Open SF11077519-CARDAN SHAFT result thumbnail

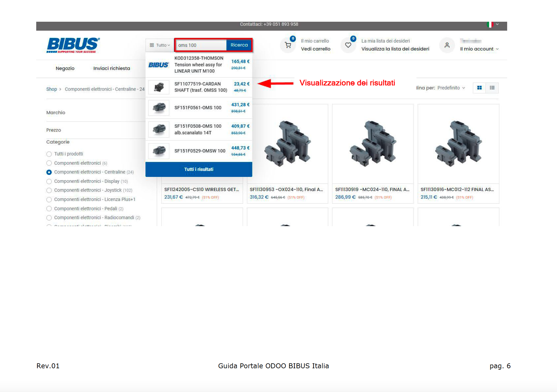[x=159, y=87]
